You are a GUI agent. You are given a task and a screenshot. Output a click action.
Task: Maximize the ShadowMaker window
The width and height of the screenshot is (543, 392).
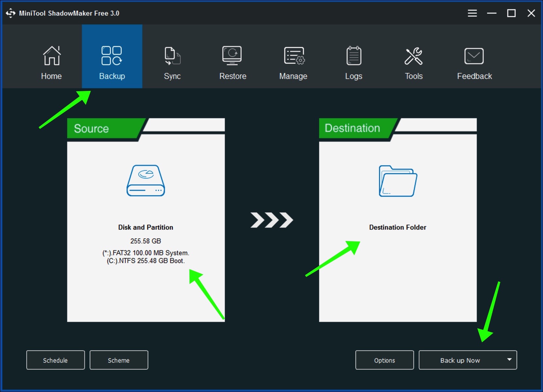click(x=511, y=13)
